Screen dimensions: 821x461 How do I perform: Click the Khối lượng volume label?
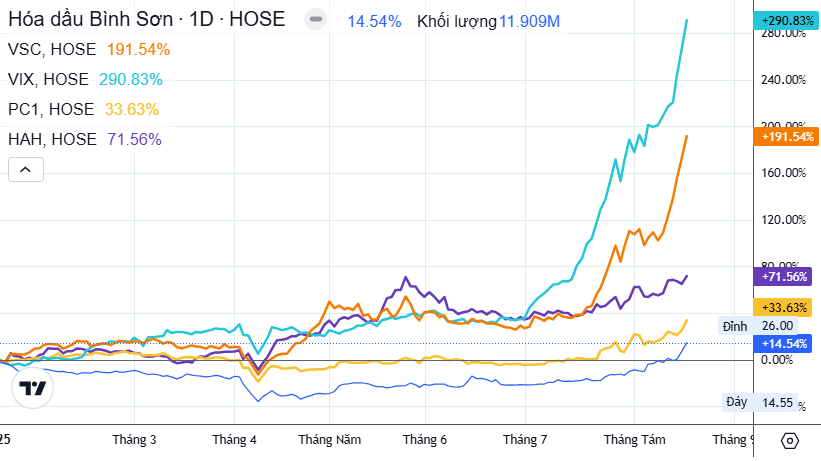tap(457, 21)
